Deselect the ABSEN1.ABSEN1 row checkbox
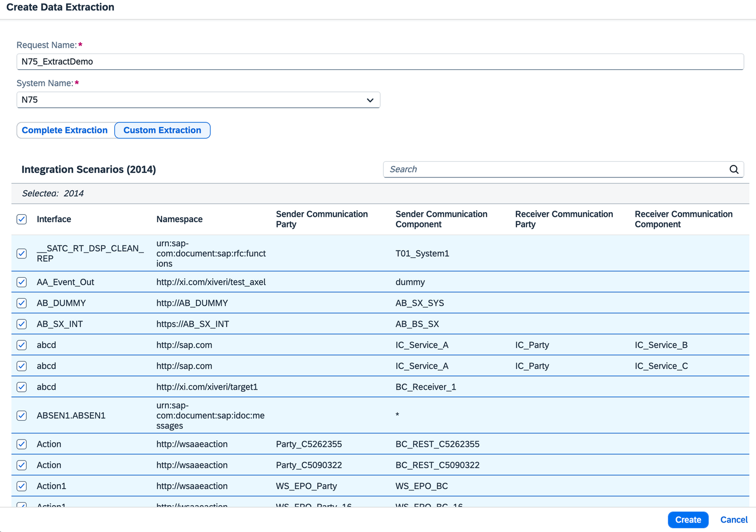The width and height of the screenshot is (756, 532). coord(22,415)
